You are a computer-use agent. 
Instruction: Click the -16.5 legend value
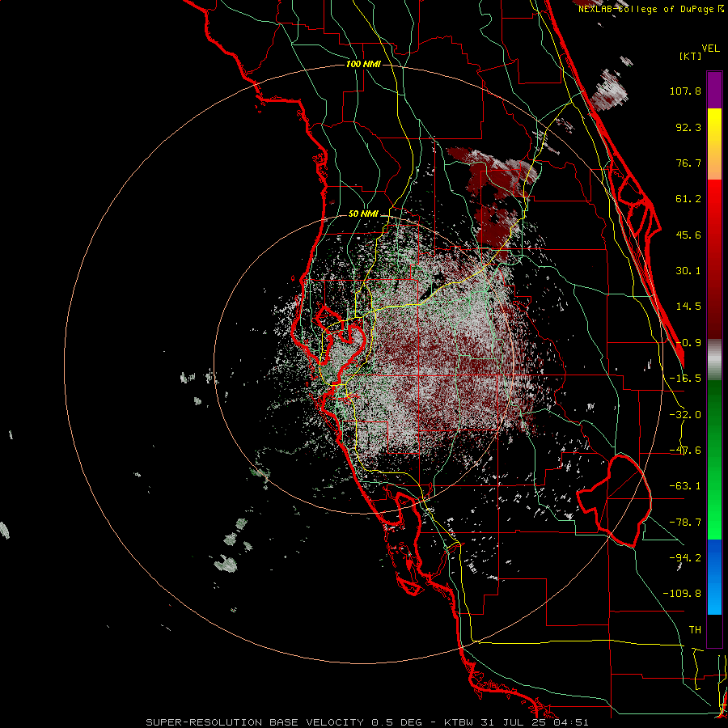pos(685,379)
